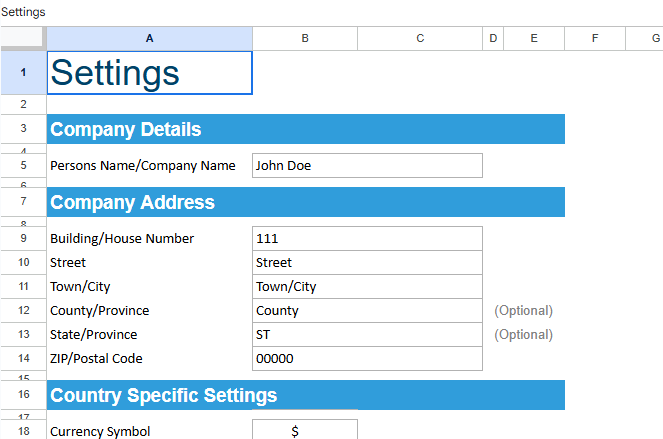Select row 1 header
The height and width of the screenshot is (439, 663).
[x=22, y=73]
